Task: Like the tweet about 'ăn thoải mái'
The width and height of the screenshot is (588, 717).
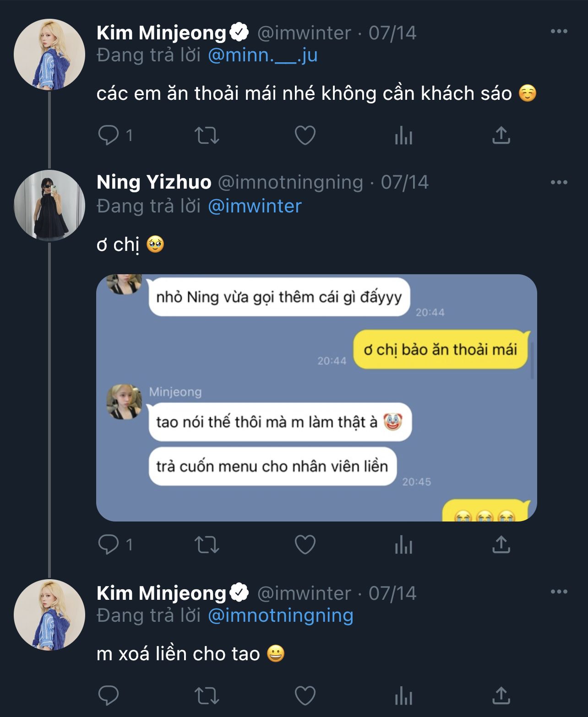Action: pyautogui.click(x=305, y=136)
